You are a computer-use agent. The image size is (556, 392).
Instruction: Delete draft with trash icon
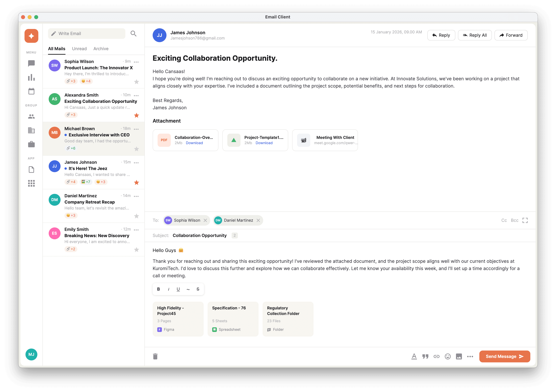(155, 356)
